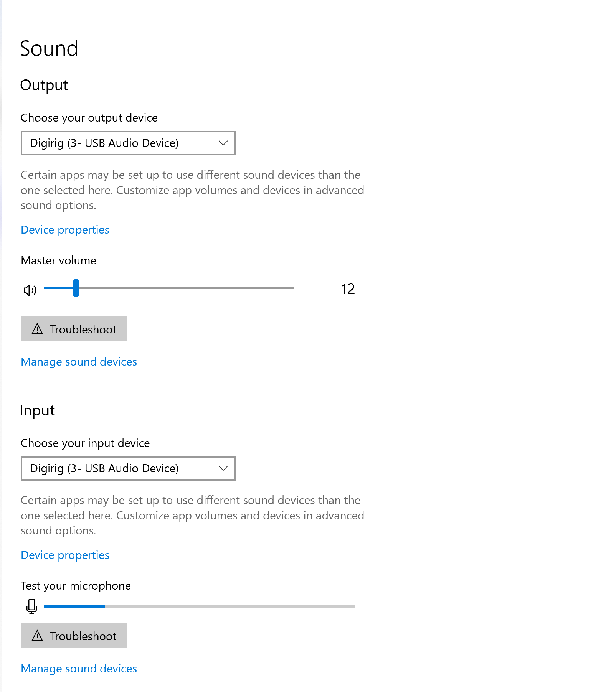Viewport: 616px width, 692px height.
Task: Open Device properties under Input
Action: click(x=65, y=555)
